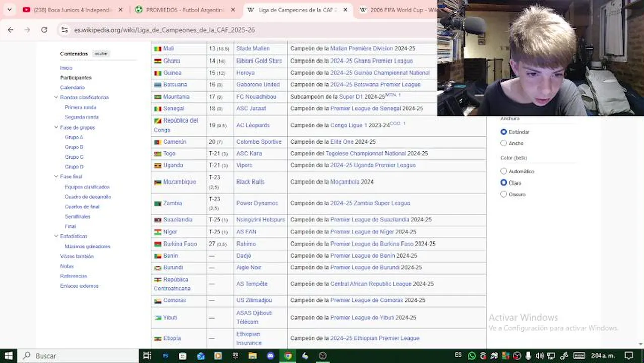
Task: Collapse the Estadísticas section
Action: click(56, 236)
